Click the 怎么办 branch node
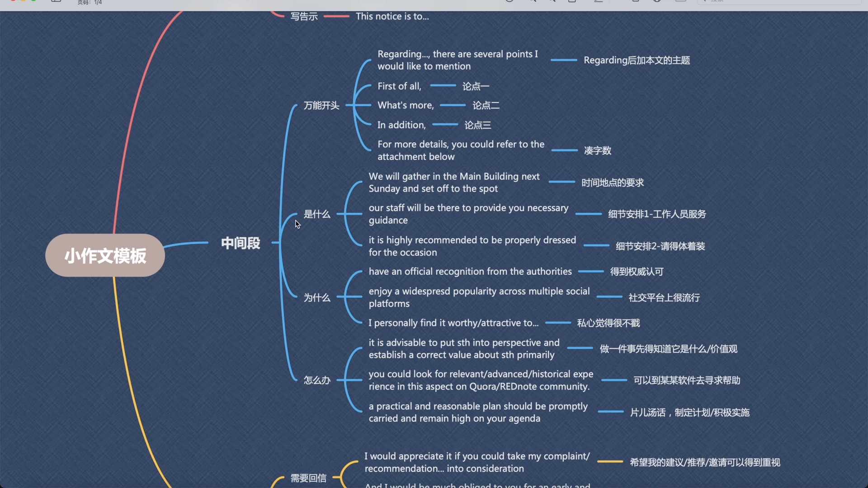The width and height of the screenshot is (868, 488). point(316,380)
